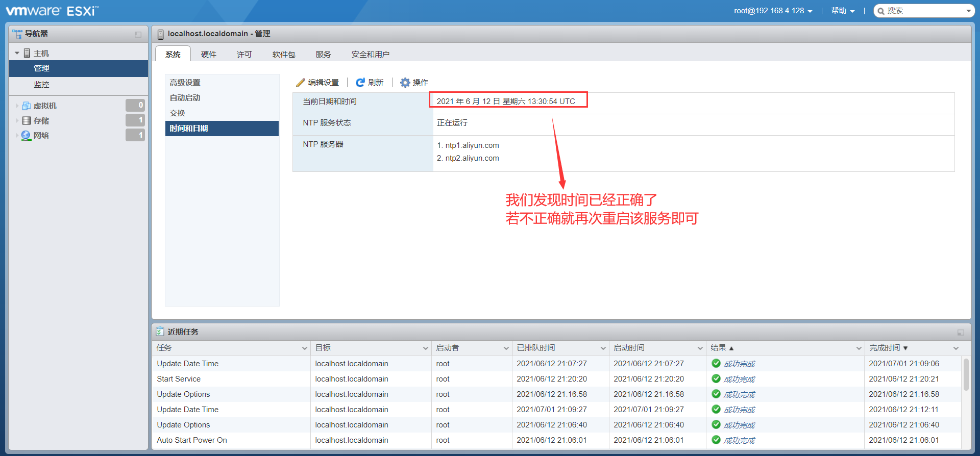The image size is (980, 456).
Task: Click the Recent Tasks vertical scrollbar
Action: [x=966, y=375]
